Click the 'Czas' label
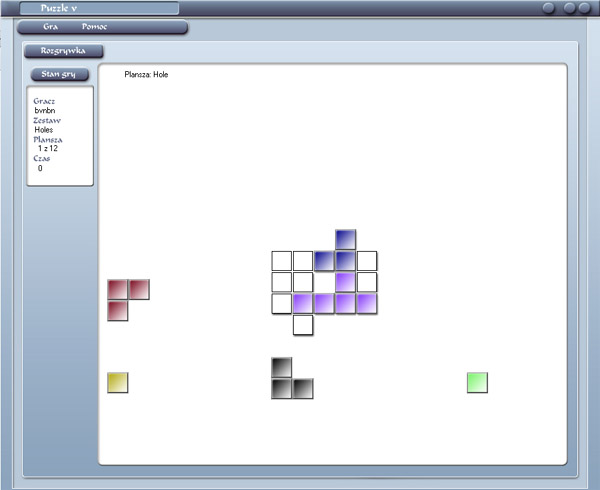This screenshot has width=600, height=490. pyautogui.click(x=42, y=158)
